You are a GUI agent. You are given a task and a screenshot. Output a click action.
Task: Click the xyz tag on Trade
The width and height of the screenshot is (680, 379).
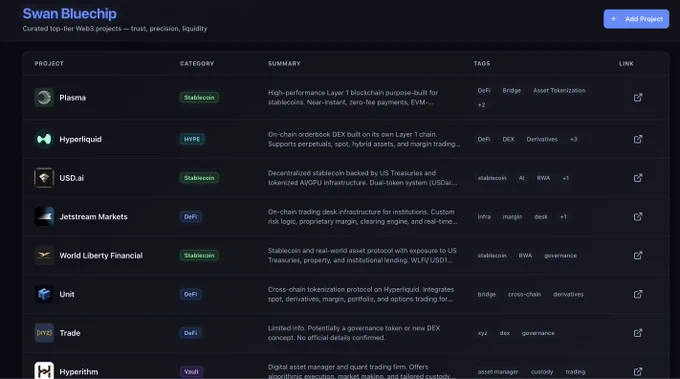pos(482,333)
